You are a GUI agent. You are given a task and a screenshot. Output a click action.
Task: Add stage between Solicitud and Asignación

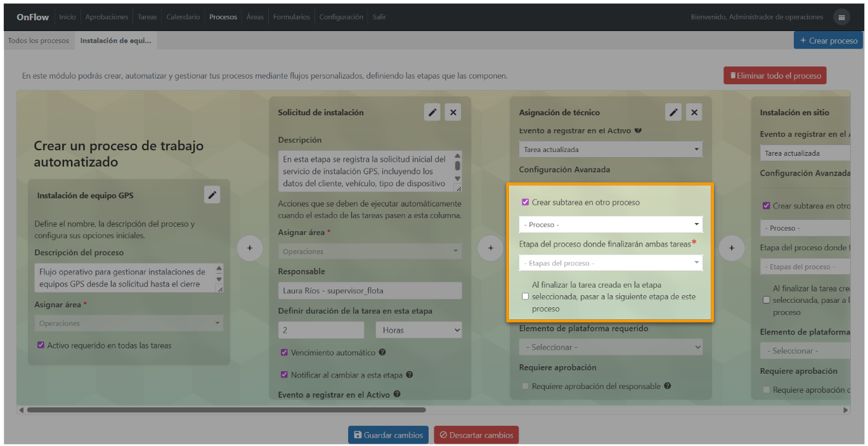491,248
